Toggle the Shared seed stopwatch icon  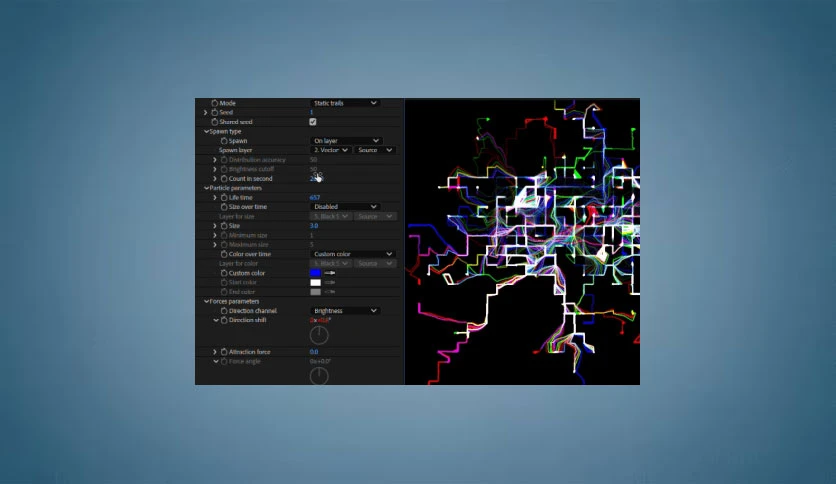click(214, 122)
